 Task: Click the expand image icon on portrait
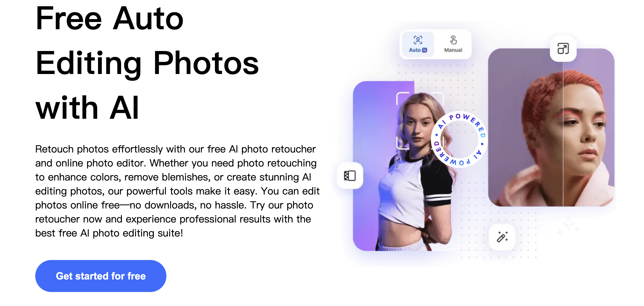point(563,48)
